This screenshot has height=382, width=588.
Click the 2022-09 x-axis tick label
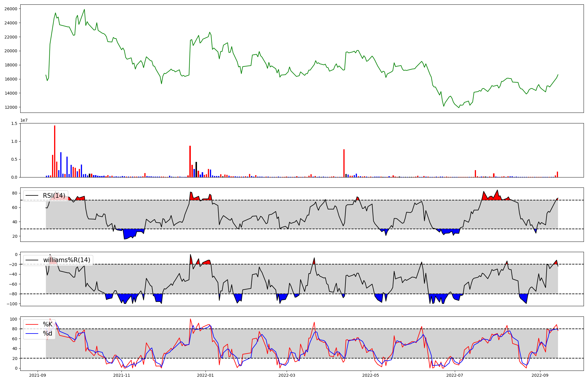pos(540,375)
